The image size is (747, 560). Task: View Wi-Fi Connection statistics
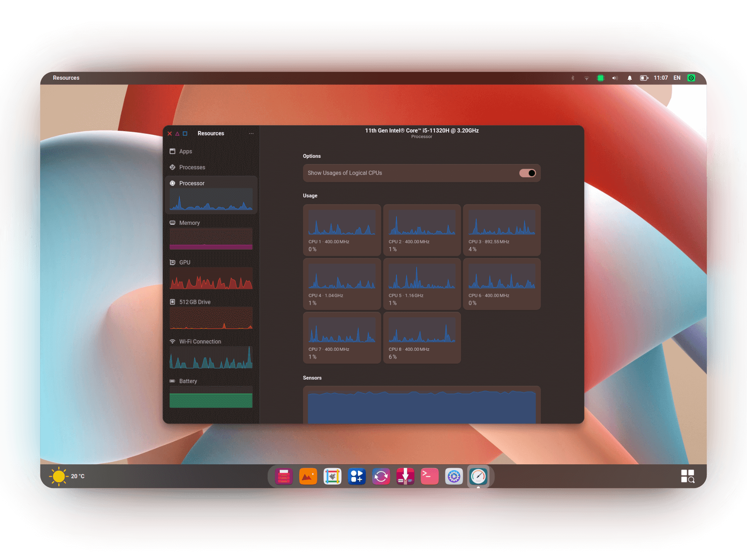click(x=211, y=353)
